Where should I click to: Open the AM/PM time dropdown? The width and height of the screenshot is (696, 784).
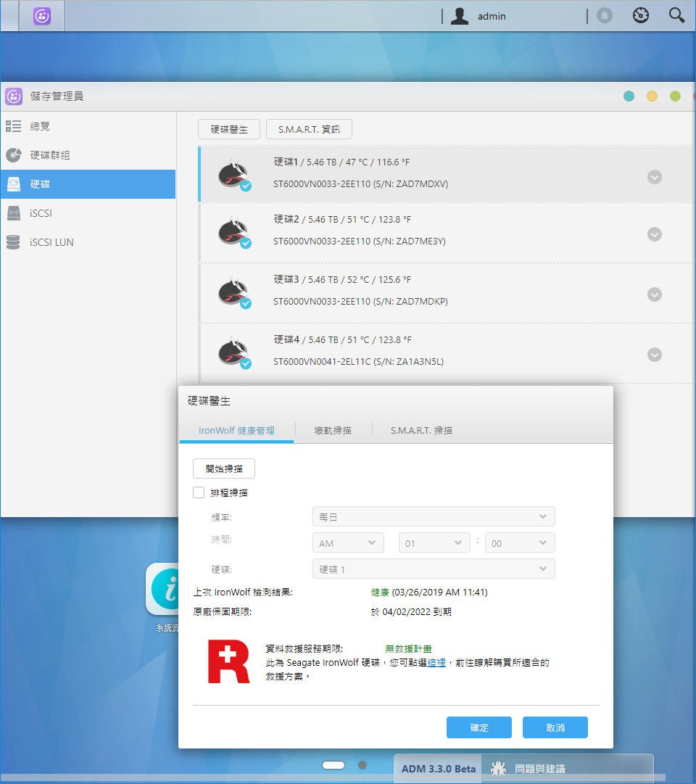[348, 543]
